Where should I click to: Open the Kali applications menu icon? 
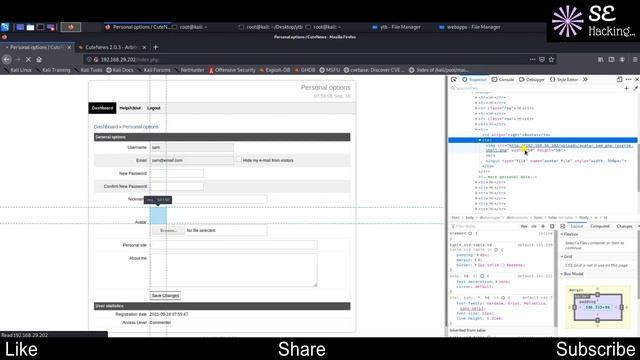5,27
